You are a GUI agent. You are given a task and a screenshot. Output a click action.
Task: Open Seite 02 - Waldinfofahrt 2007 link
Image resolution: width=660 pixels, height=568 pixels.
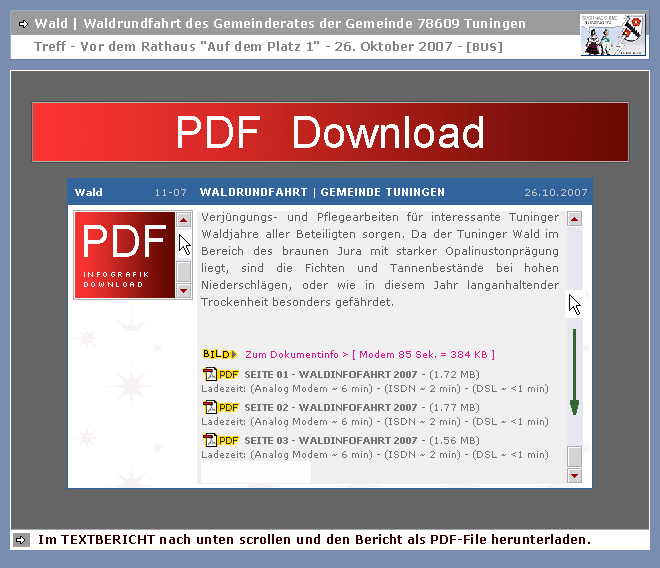point(331,408)
